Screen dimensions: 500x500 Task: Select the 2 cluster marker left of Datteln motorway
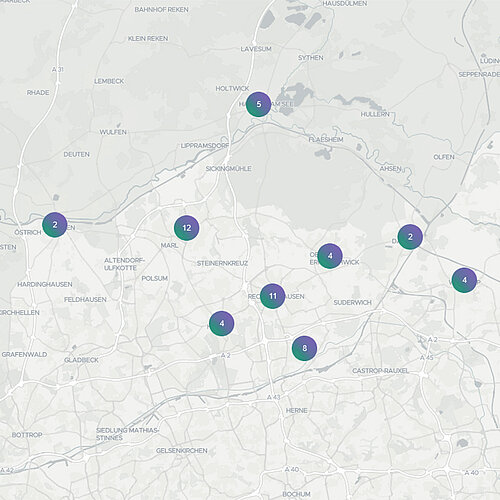[410, 237]
